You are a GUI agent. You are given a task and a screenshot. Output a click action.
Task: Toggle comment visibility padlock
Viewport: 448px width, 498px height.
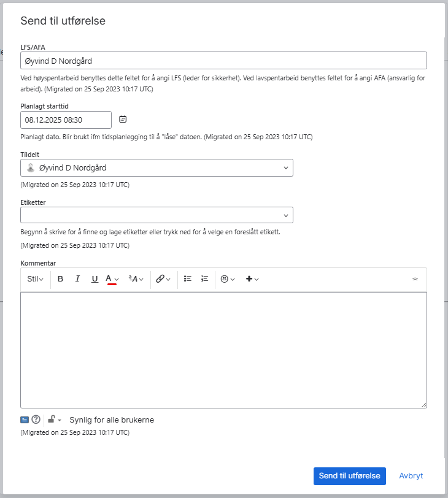pos(54,420)
